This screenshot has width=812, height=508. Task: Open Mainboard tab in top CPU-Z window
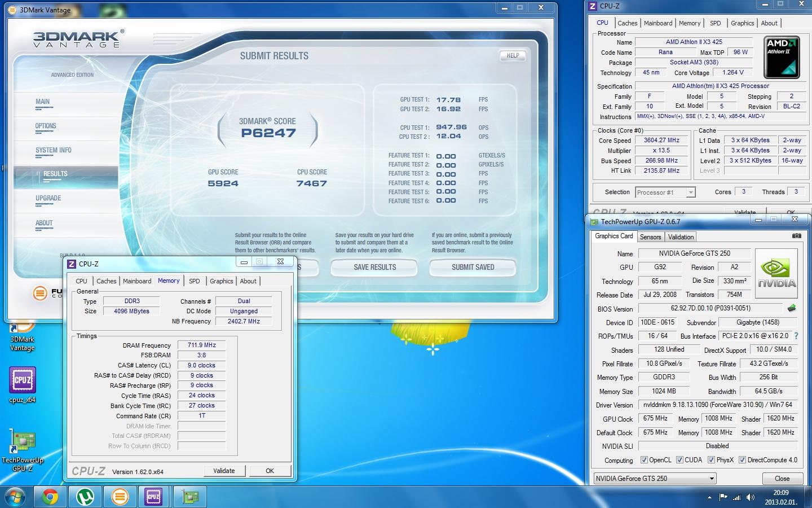658,23
